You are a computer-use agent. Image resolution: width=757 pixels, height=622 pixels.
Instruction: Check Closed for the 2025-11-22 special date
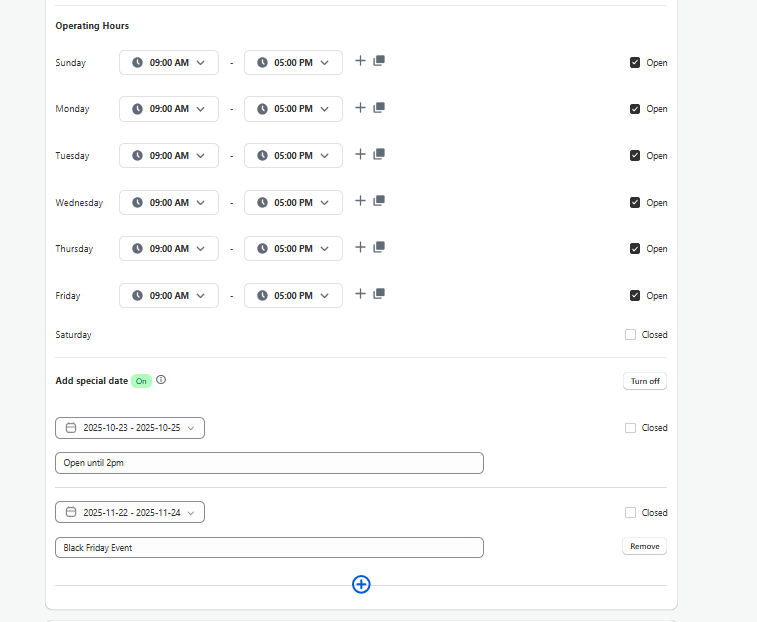click(x=630, y=513)
